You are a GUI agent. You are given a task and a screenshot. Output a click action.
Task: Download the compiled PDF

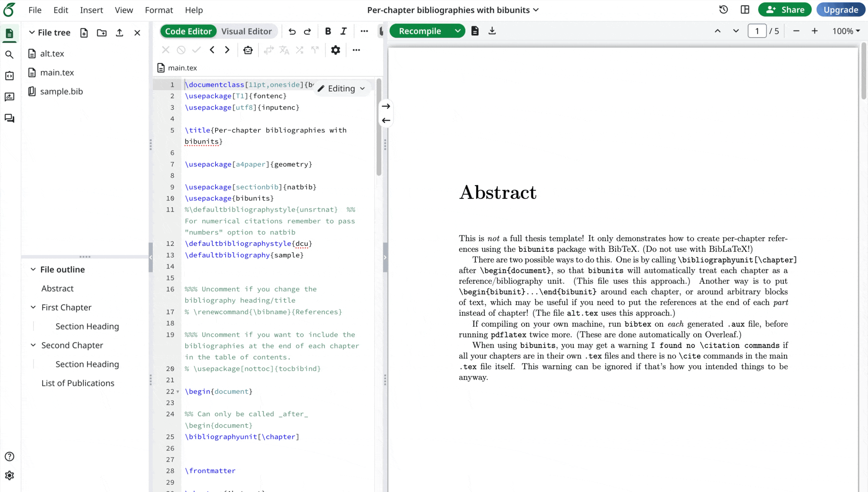coord(492,31)
